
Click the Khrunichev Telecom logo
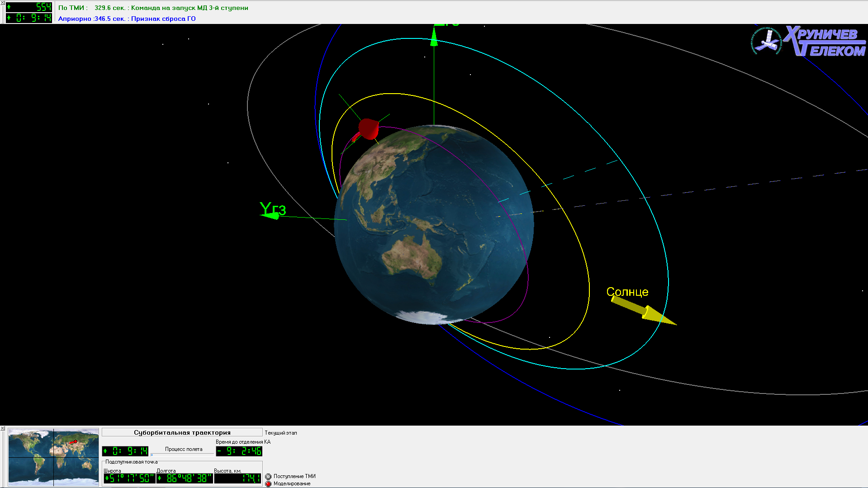point(809,42)
